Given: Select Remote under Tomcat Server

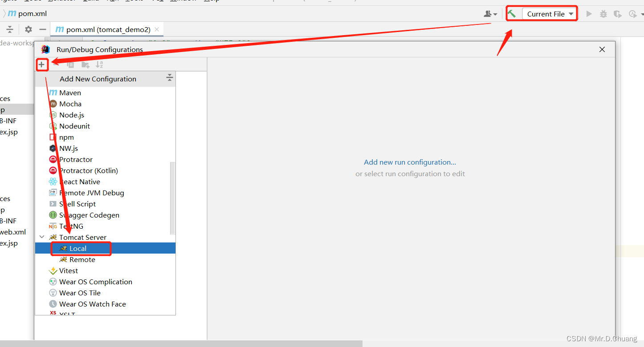Looking at the screenshot, I should (x=105, y=259).
